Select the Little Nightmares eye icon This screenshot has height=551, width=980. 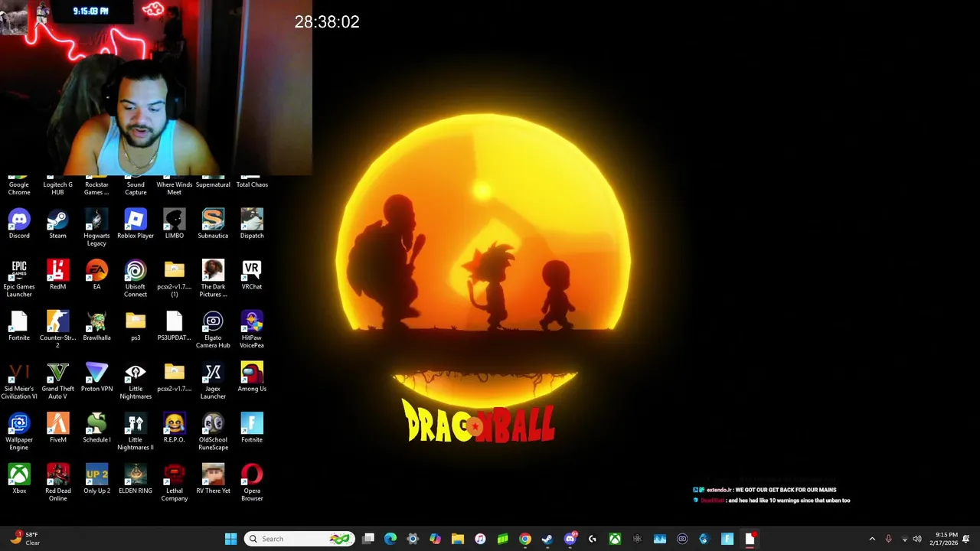tap(136, 382)
